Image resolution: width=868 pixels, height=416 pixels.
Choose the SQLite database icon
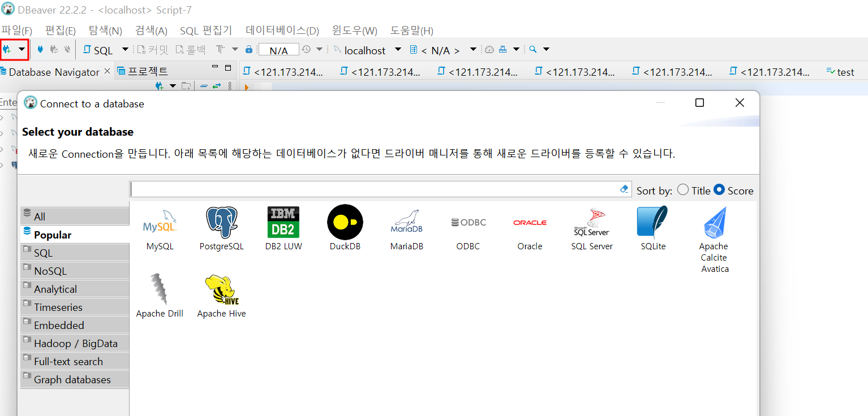(x=653, y=228)
